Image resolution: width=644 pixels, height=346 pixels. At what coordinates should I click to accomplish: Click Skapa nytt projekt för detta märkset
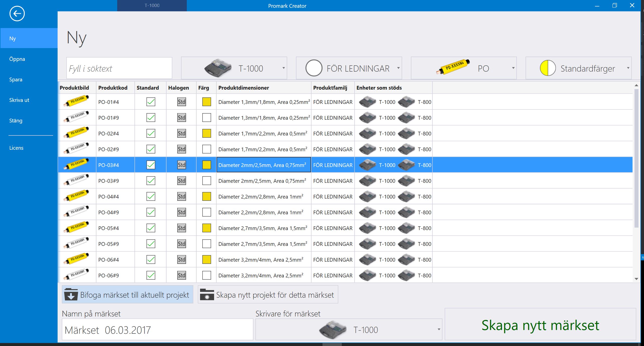[268, 294]
